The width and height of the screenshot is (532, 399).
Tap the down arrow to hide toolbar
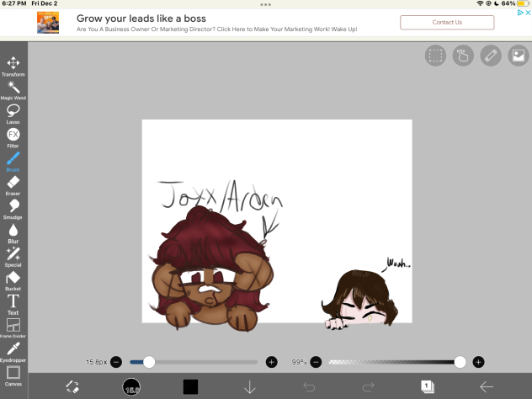250,386
